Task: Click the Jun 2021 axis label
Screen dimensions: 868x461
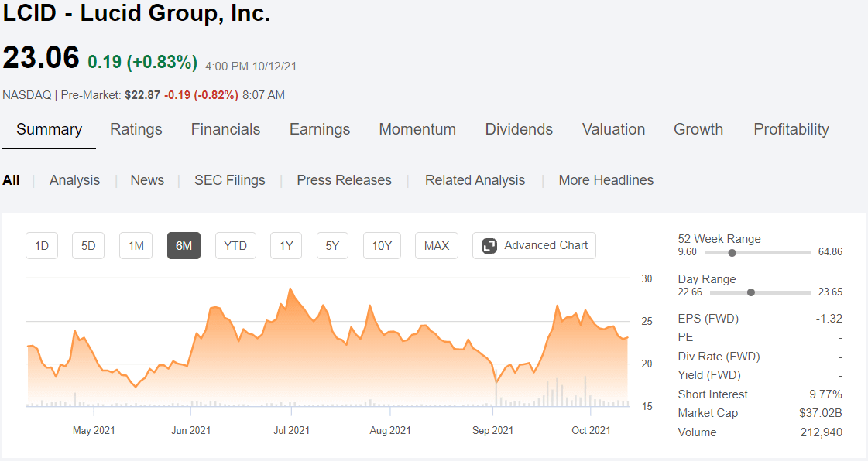Action: (x=190, y=430)
